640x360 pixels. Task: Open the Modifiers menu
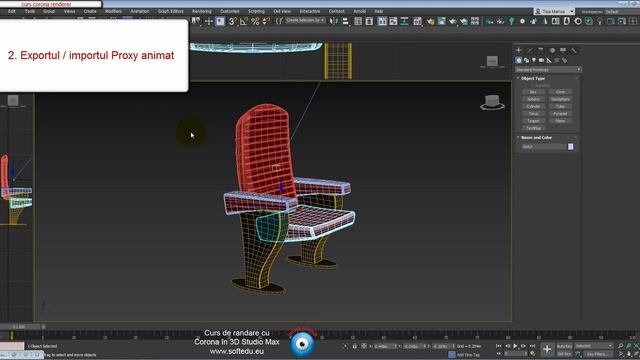point(113,11)
